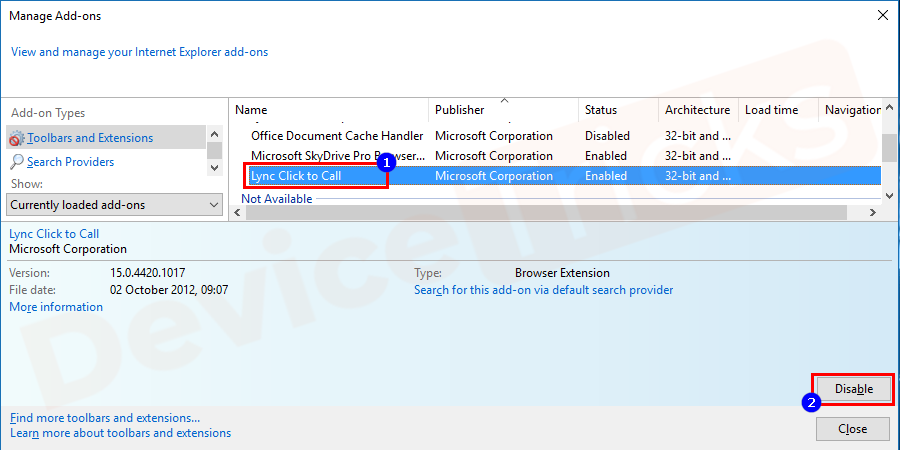Click Enabled status of Lync Click to Call

[x=606, y=176]
